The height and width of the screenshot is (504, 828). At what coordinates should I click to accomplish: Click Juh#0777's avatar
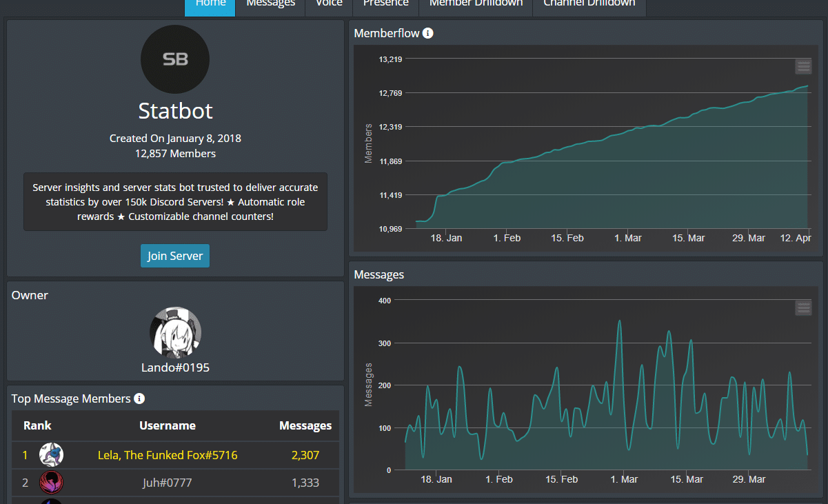(x=51, y=483)
